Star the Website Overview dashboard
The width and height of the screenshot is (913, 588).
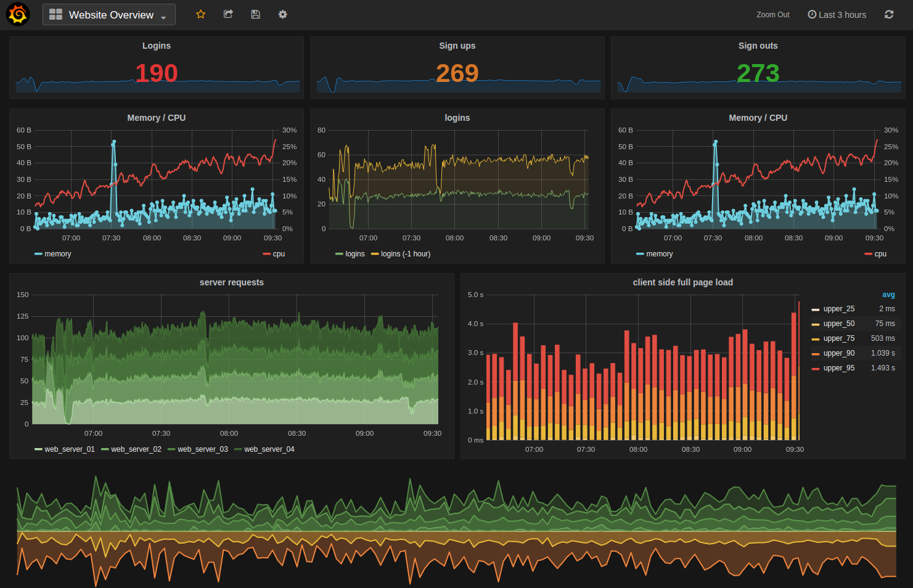pyautogui.click(x=200, y=14)
